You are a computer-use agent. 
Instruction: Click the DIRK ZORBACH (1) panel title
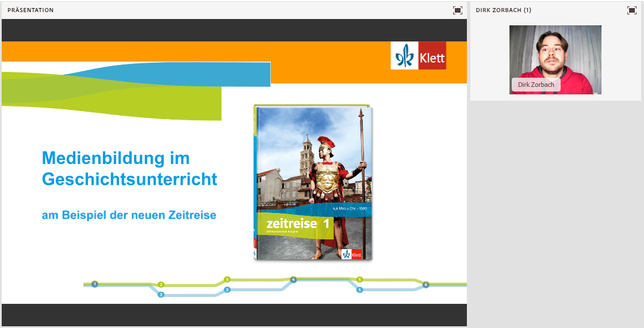coord(504,10)
